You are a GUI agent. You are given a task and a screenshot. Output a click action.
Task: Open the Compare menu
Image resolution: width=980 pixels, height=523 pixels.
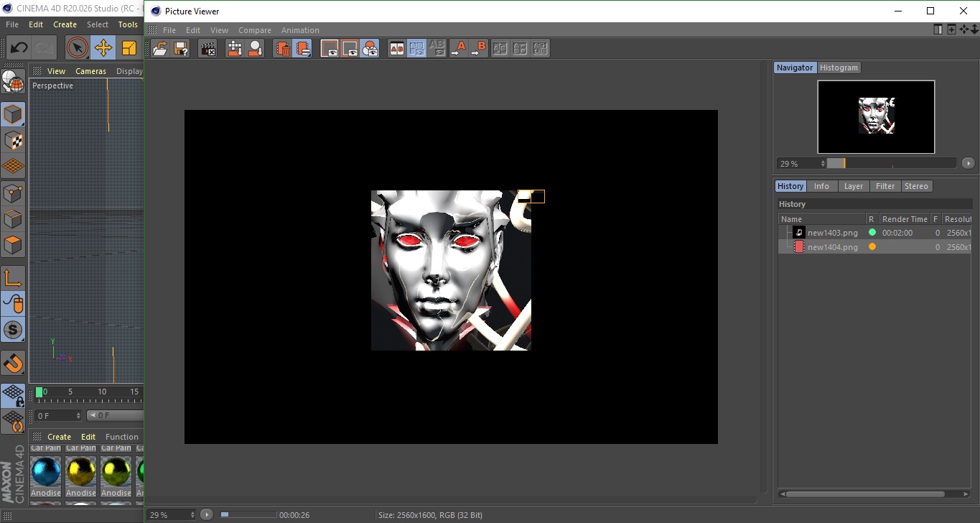pos(254,30)
